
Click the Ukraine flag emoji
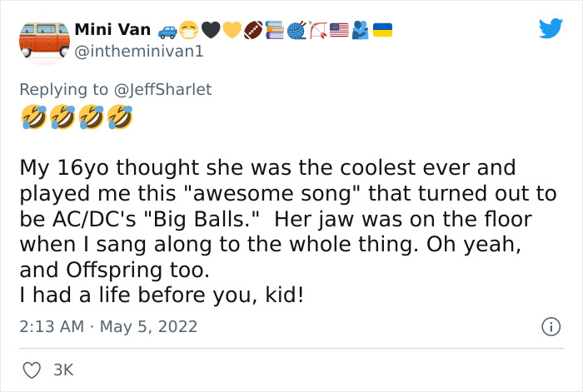click(x=381, y=31)
